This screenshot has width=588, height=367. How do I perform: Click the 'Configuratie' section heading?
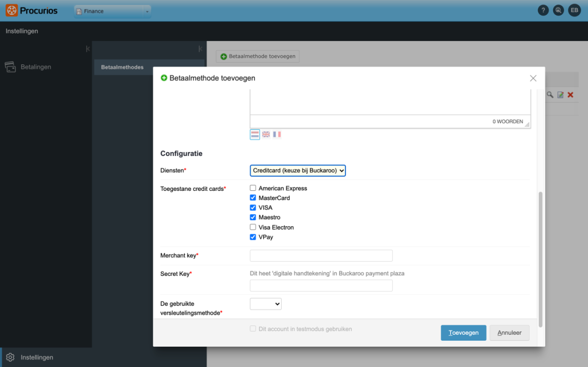(181, 153)
